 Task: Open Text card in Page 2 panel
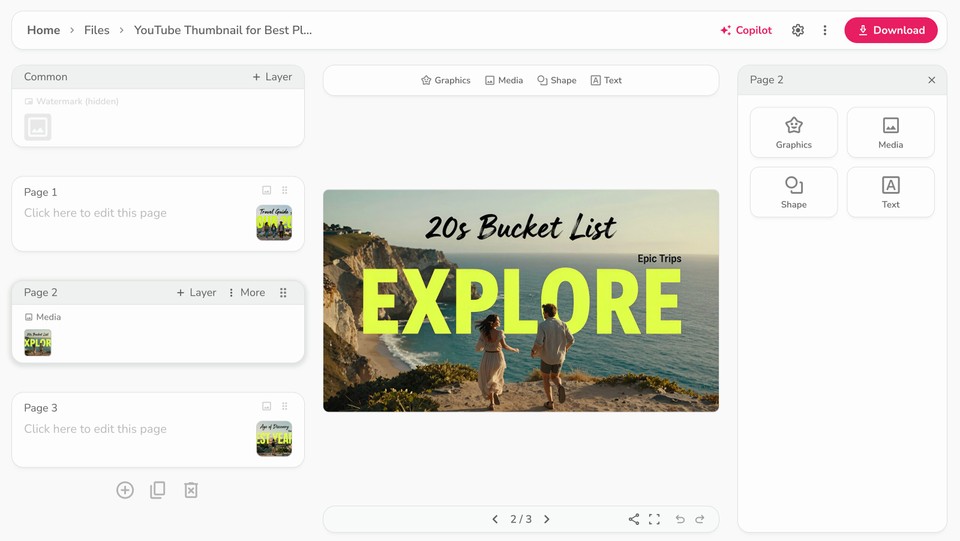coord(890,192)
